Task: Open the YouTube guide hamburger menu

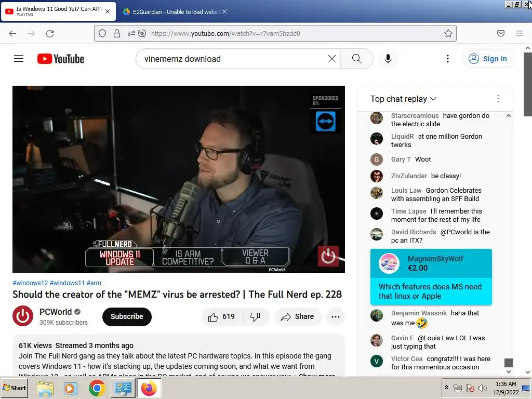Action: (19, 59)
